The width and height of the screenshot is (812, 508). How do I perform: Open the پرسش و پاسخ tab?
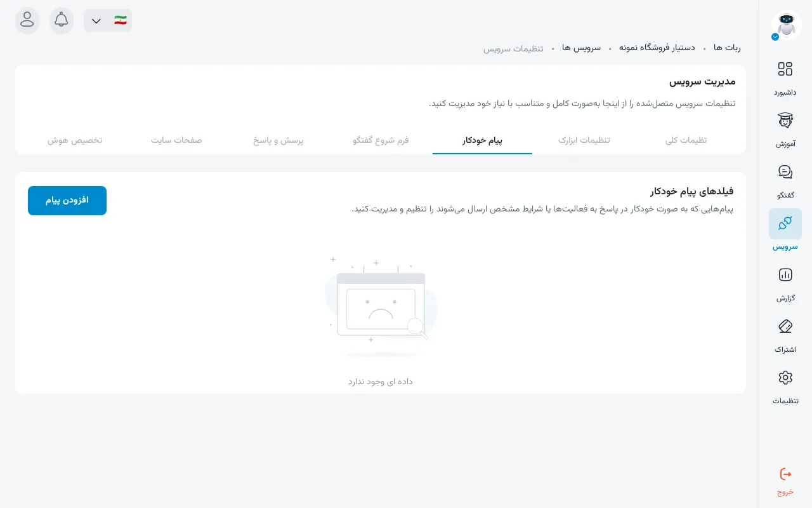[x=278, y=140]
